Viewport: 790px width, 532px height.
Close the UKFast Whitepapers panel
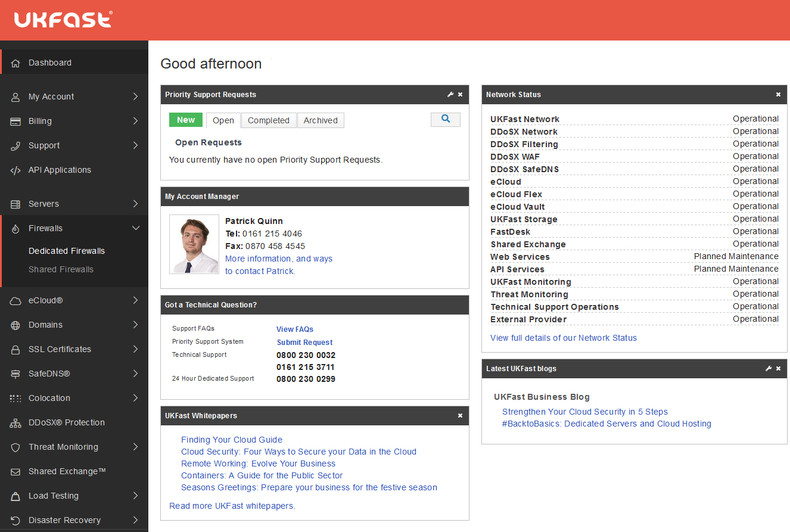click(460, 416)
